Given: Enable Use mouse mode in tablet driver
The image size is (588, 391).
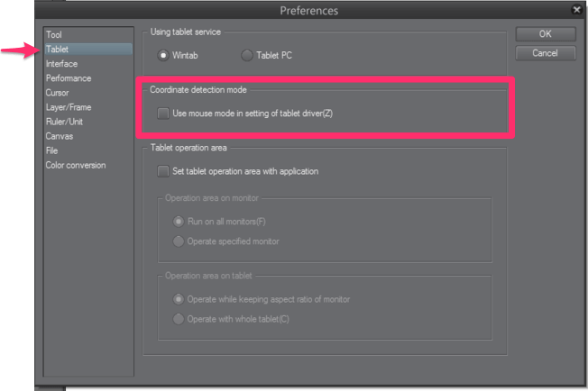Looking at the screenshot, I should [x=163, y=114].
